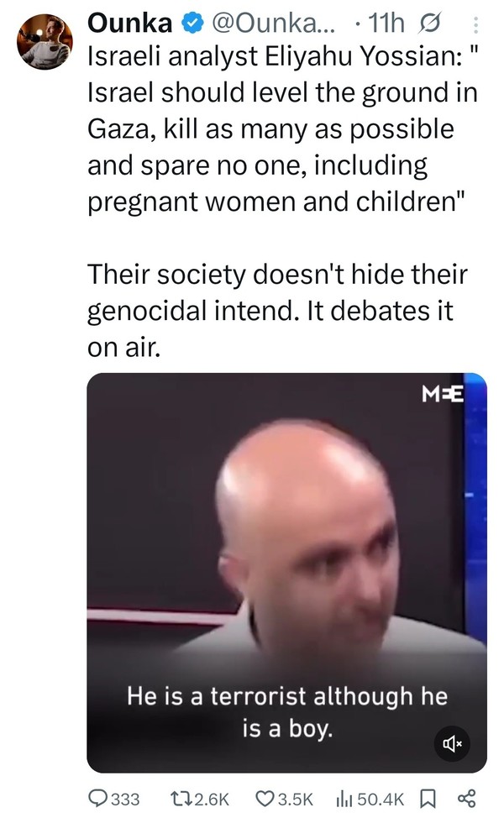The height and width of the screenshot is (818, 504).
Task: Click the @Ounka... handle
Action: point(274,24)
